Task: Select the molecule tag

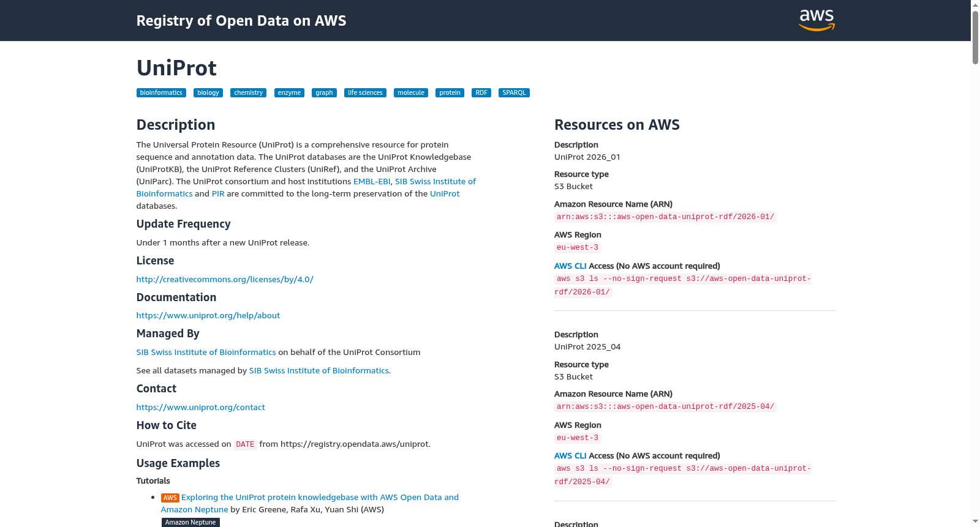Action: coord(411,93)
